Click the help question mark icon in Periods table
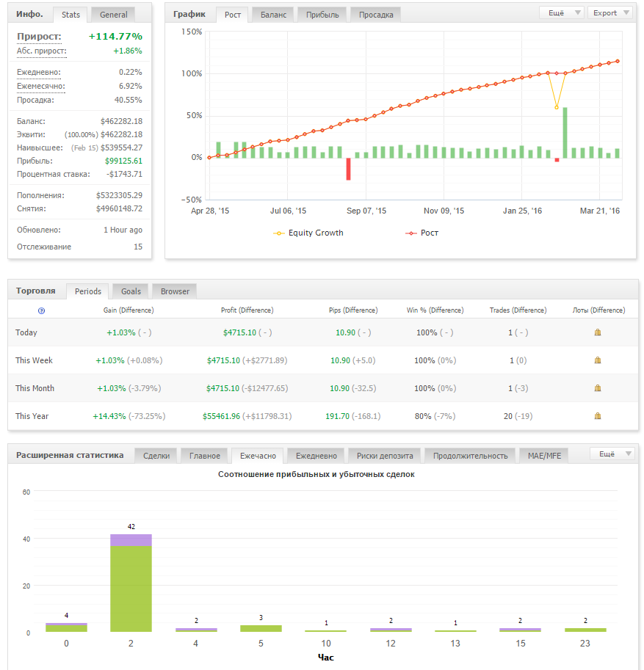The image size is (644, 670). coord(41,310)
